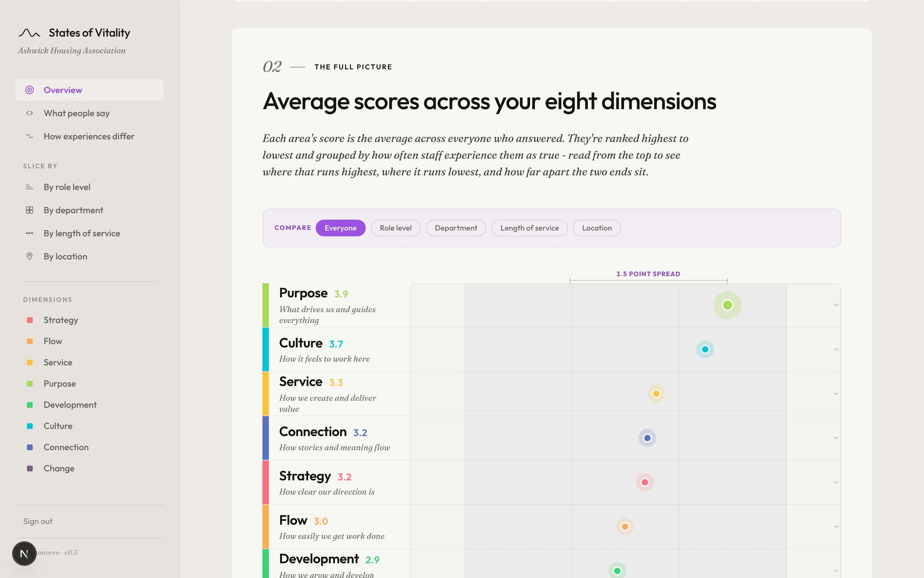924x578 pixels.
Task: Select the Length of service compare pill
Action: (529, 228)
